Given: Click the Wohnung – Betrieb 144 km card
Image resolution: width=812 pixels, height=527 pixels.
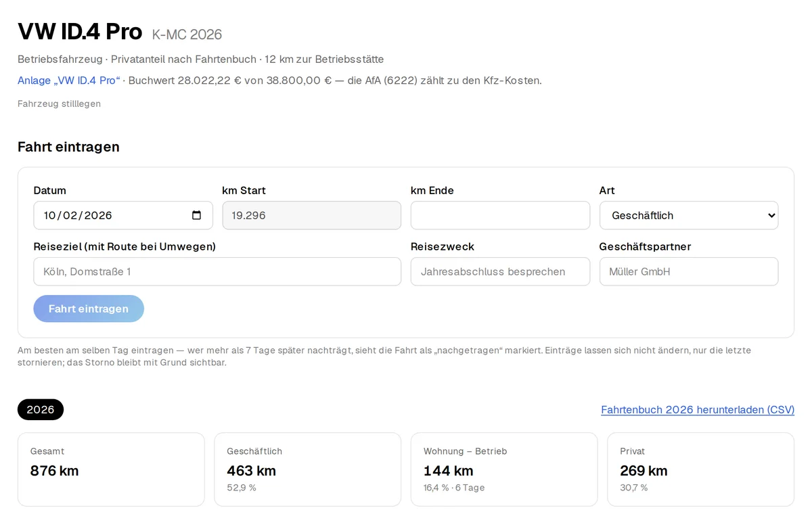Looking at the screenshot, I should (x=504, y=469).
